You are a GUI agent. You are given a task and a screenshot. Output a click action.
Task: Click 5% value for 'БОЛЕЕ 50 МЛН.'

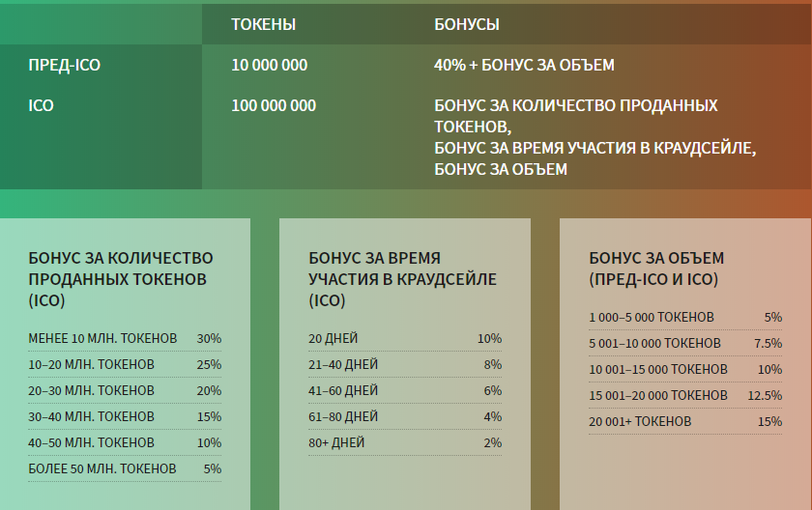click(213, 468)
